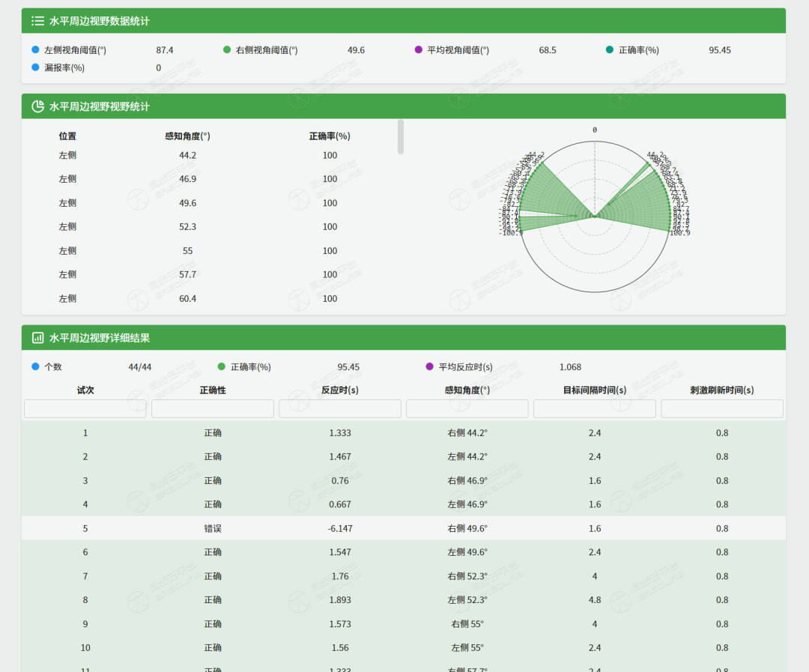Click the 右侧 52.3° cell in trial 7
Screen dimensions: 809x672
[x=467, y=576]
